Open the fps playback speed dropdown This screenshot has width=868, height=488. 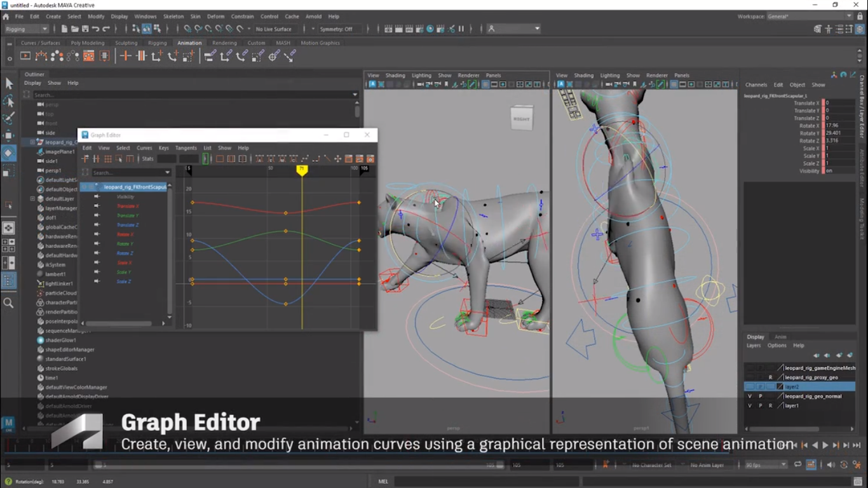(x=766, y=465)
